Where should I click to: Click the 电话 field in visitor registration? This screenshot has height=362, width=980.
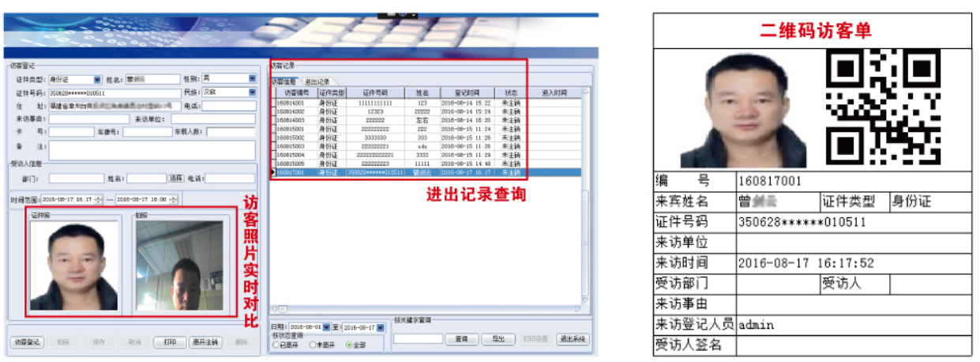pyautogui.click(x=229, y=106)
